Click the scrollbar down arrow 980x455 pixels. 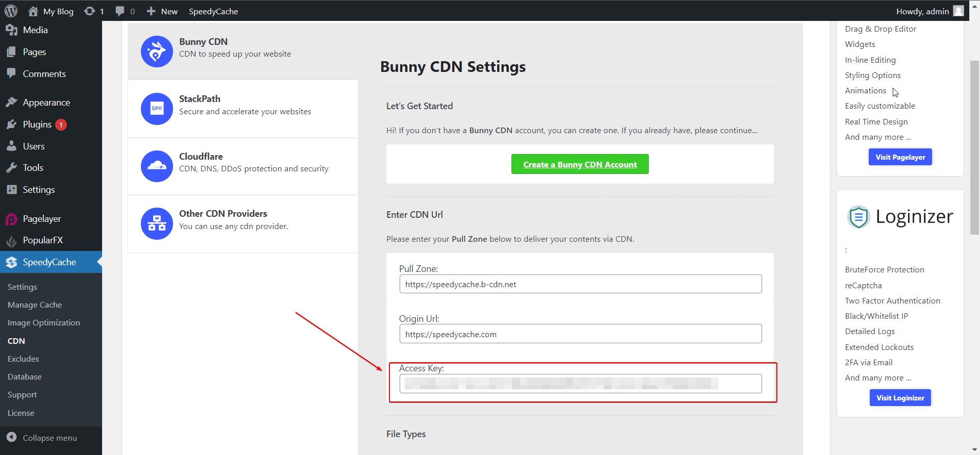point(974,450)
